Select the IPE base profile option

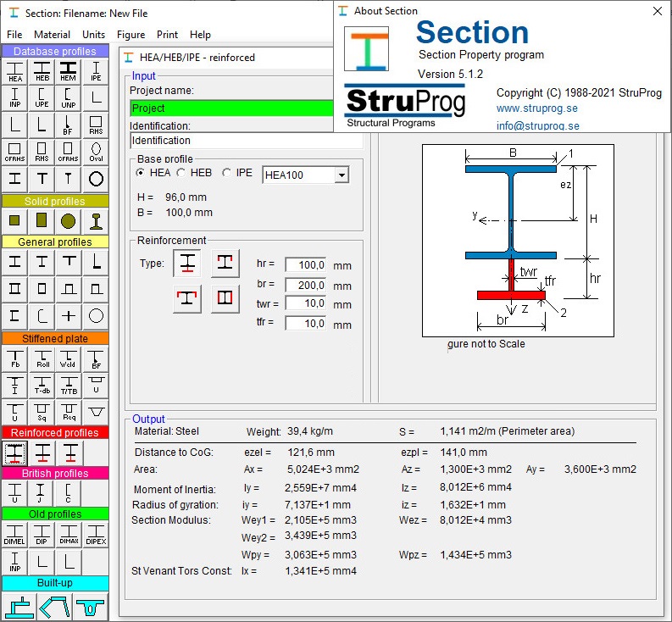tap(227, 173)
